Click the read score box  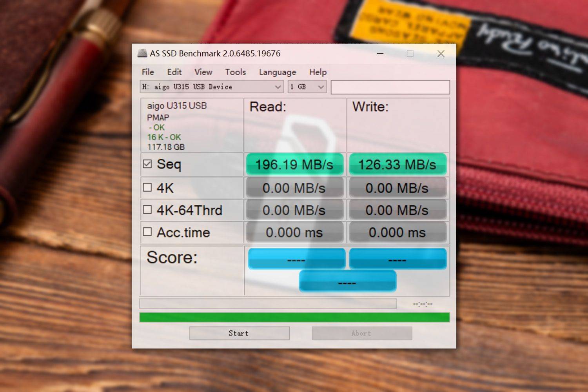point(297,259)
